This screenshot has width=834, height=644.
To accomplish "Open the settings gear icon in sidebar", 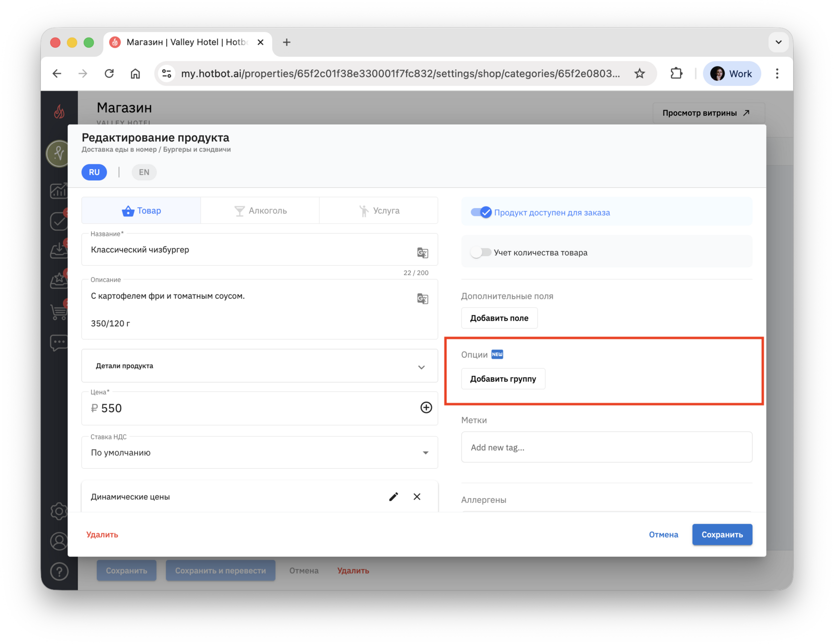I will coord(59,511).
